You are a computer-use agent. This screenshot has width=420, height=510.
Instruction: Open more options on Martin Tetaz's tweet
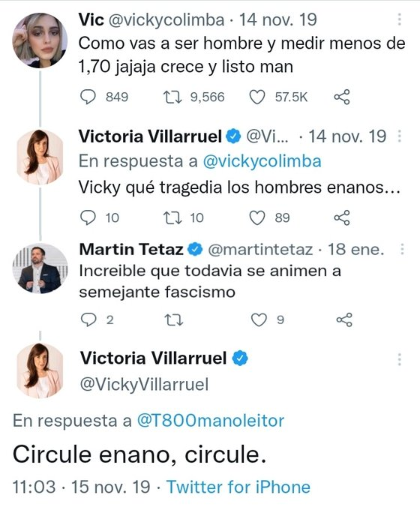(403, 249)
